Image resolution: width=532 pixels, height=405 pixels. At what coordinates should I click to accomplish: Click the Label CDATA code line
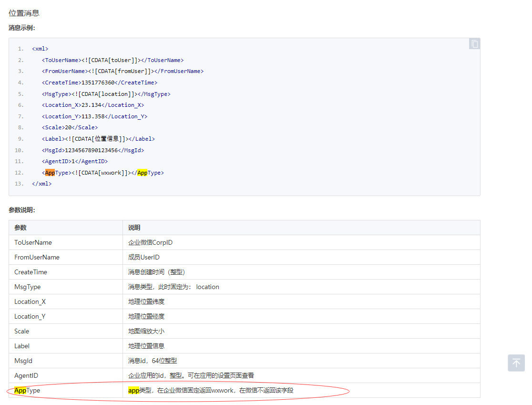(x=98, y=139)
